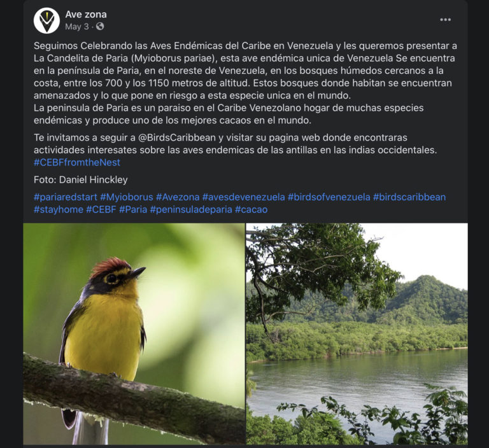Click the Ave zona profile avatar icon
The width and height of the screenshot is (489, 448).
(46, 20)
